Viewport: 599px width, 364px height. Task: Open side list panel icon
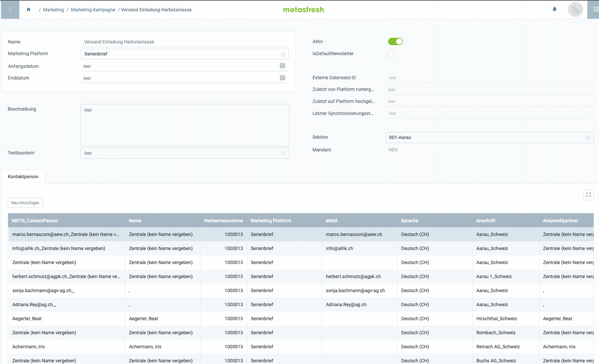point(595,9)
